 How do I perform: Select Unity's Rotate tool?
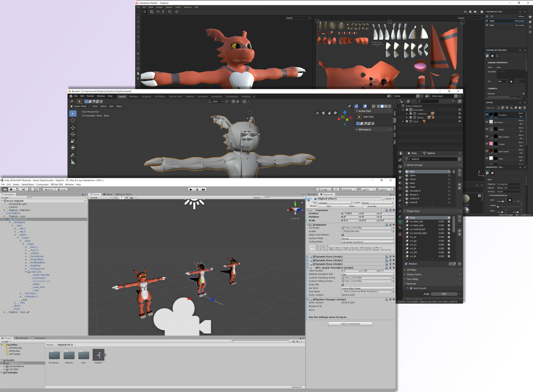[18, 190]
